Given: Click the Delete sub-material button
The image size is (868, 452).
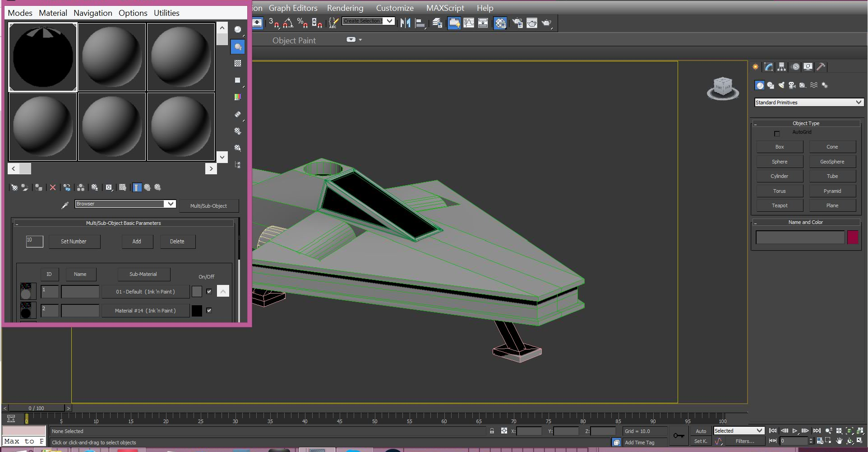Looking at the screenshot, I should pyautogui.click(x=177, y=242).
